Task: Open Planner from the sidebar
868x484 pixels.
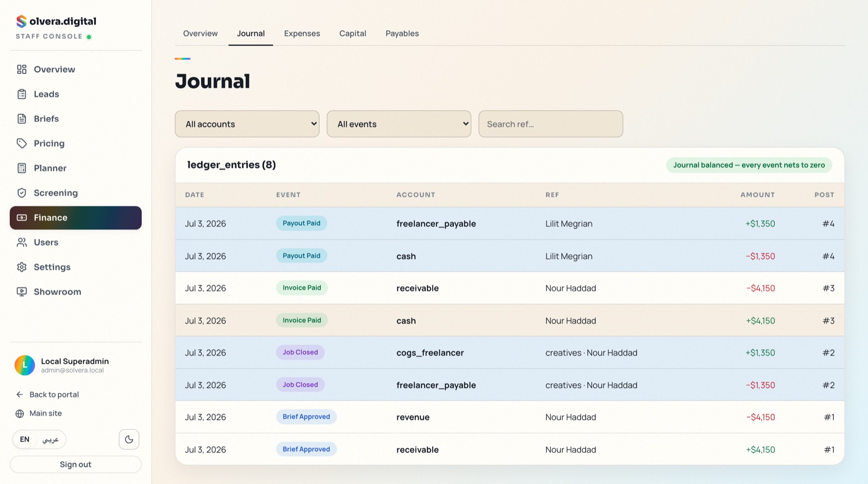Action: tap(76, 168)
